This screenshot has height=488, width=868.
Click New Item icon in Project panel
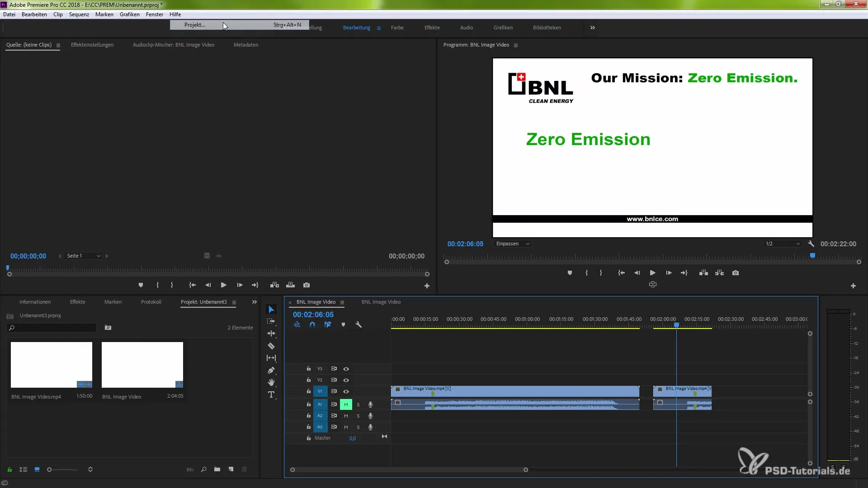pyautogui.click(x=231, y=469)
